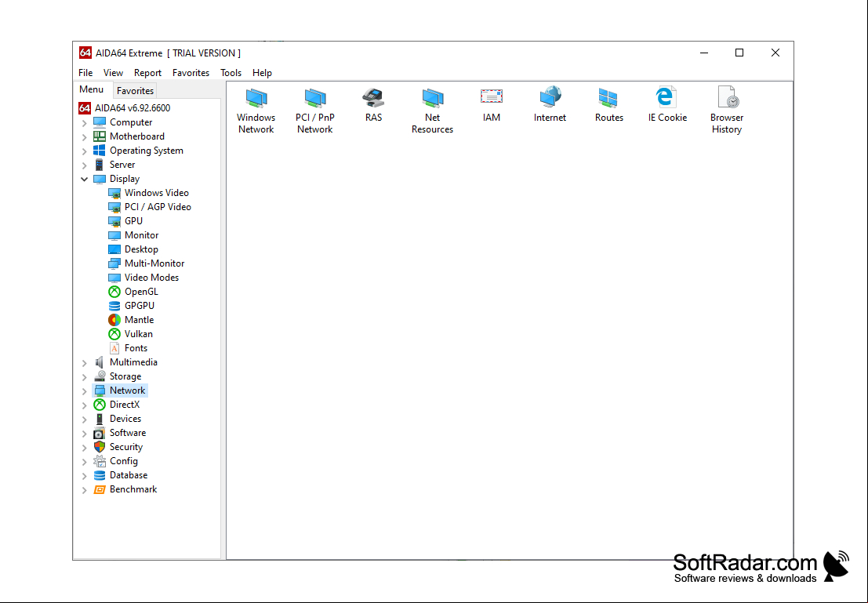Image resolution: width=868 pixels, height=603 pixels.
Task: Select the Multi-Monitor tree item
Action: [x=154, y=263]
